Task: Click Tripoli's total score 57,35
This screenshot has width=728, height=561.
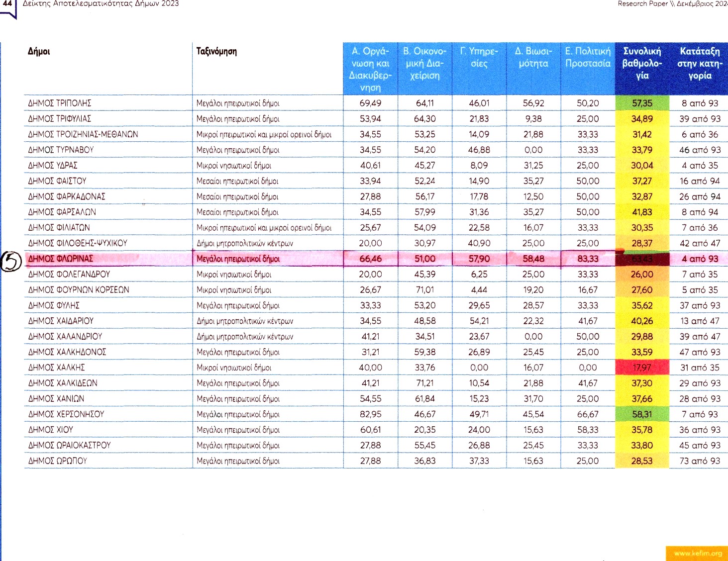Action: point(642,103)
